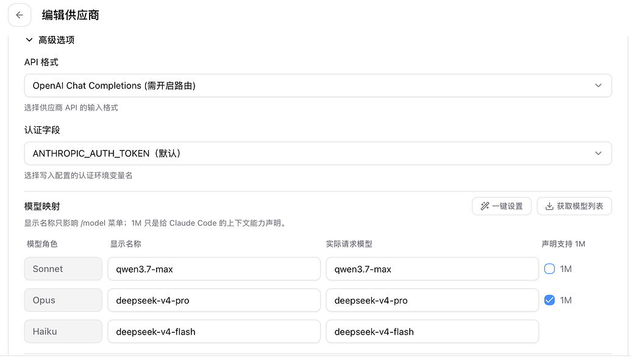
Task: Click the Haiku model role box
Action: pyautogui.click(x=63, y=332)
